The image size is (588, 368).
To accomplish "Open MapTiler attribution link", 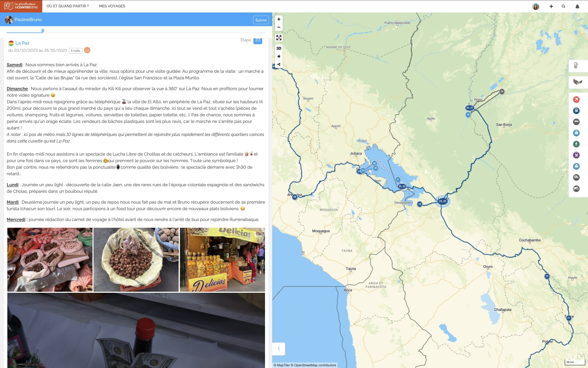I will (282, 365).
